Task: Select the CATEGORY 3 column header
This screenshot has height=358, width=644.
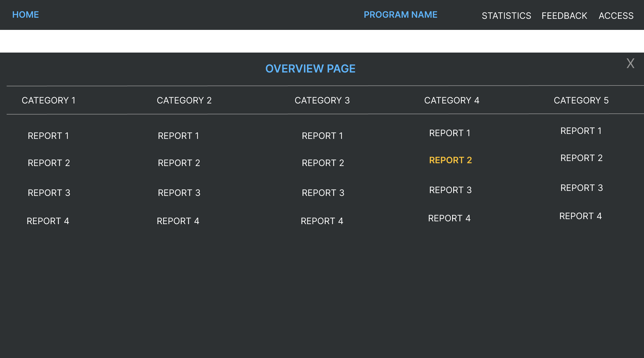Action: pyautogui.click(x=322, y=100)
